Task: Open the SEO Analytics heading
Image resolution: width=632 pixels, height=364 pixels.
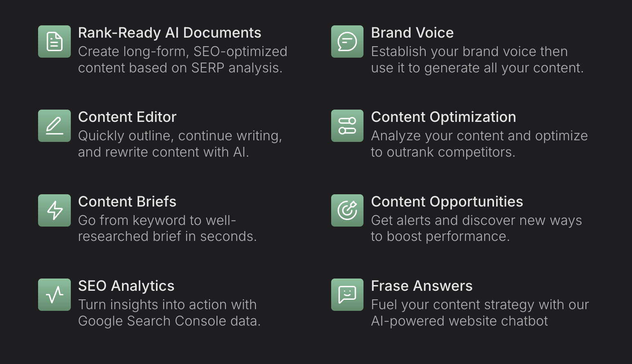Action: [126, 286]
